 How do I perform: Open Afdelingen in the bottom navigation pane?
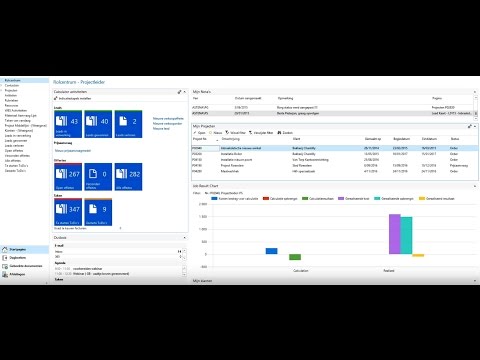coord(17,274)
